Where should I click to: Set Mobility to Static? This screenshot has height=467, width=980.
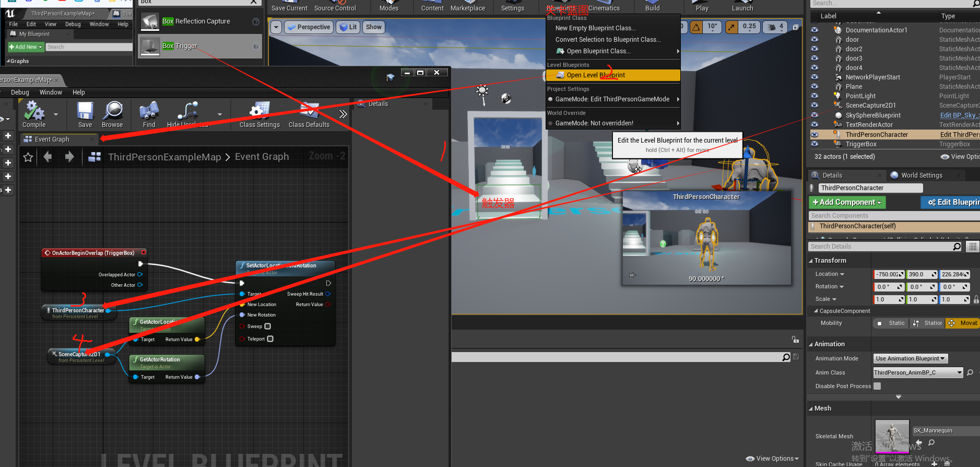[891, 323]
